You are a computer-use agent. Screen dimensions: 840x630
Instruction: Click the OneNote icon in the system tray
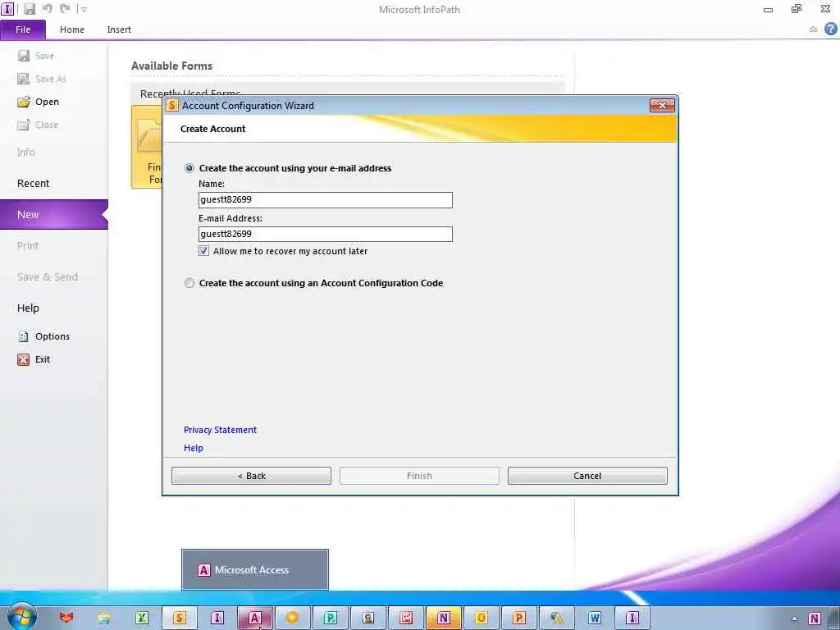[x=815, y=619]
